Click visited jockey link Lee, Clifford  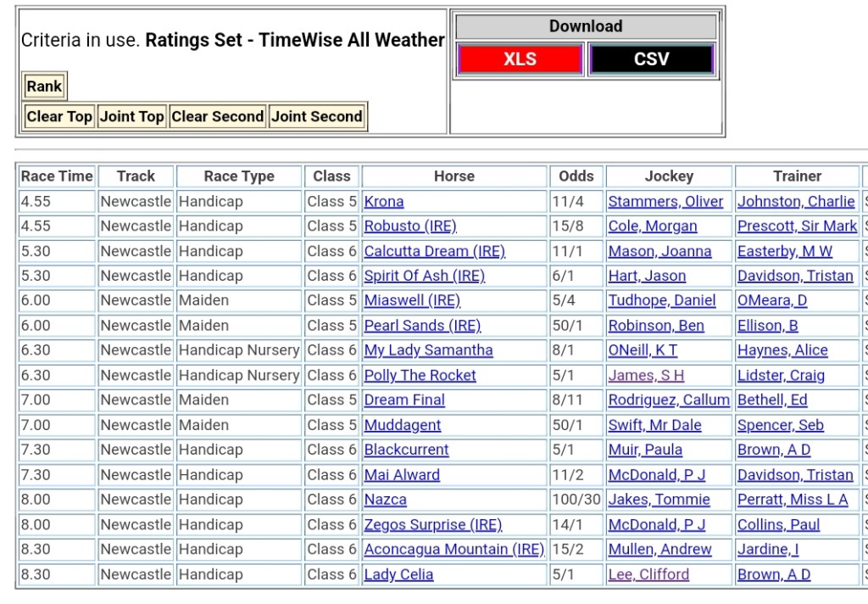tap(648, 575)
